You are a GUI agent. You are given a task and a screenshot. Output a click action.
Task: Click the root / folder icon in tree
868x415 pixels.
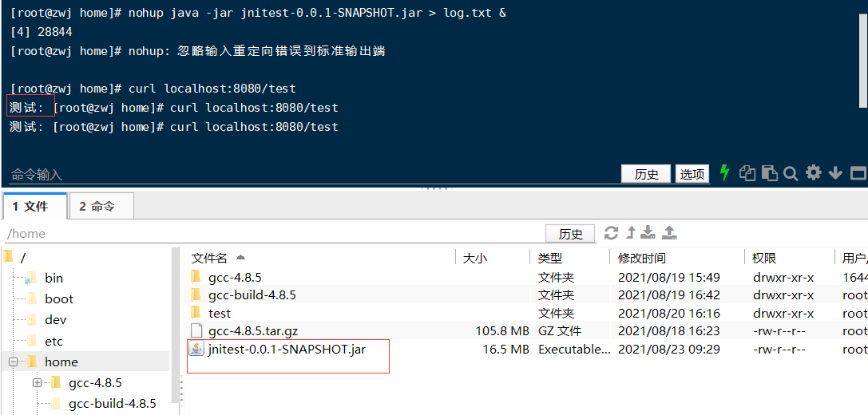(8, 257)
